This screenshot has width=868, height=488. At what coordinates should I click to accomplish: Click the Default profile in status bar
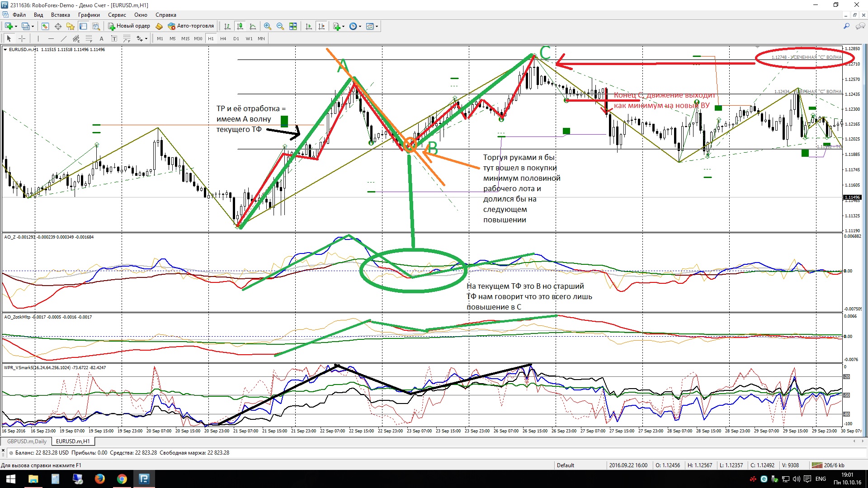[x=566, y=465]
